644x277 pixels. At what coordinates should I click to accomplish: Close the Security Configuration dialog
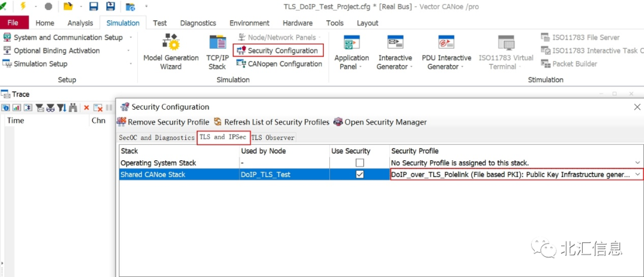click(x=637, y=107)
